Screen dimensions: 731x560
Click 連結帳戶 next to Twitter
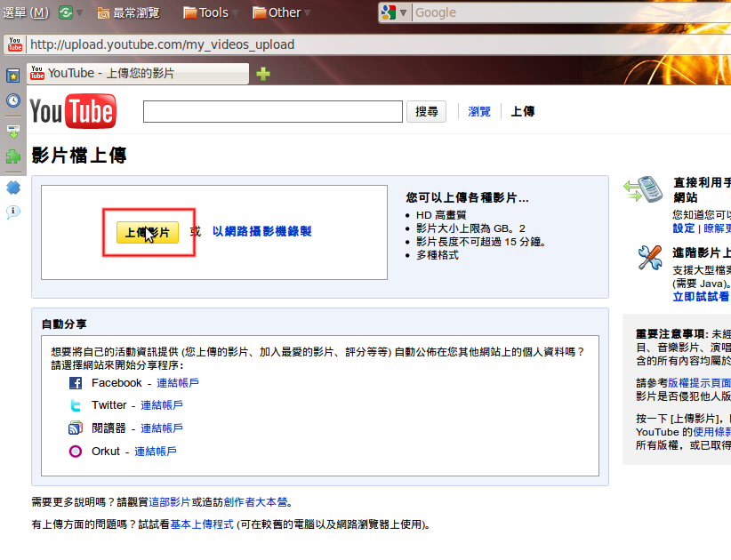162,405
